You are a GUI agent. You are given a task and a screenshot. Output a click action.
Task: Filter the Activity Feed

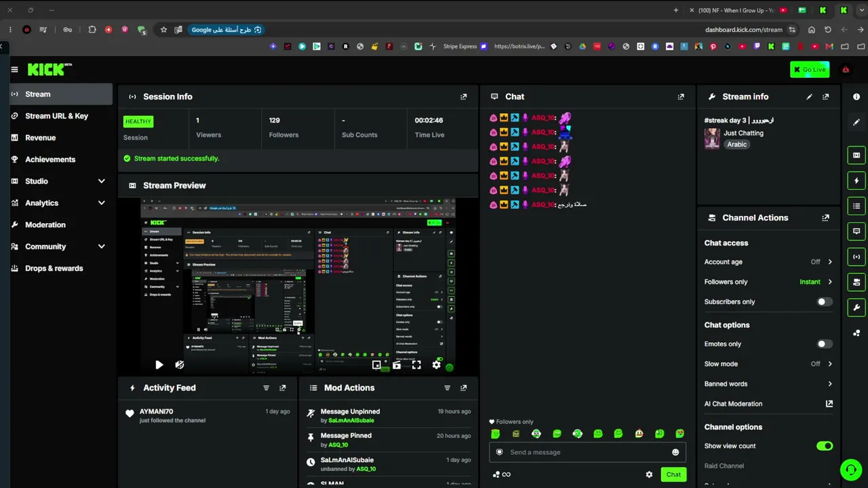click(267, 388)
